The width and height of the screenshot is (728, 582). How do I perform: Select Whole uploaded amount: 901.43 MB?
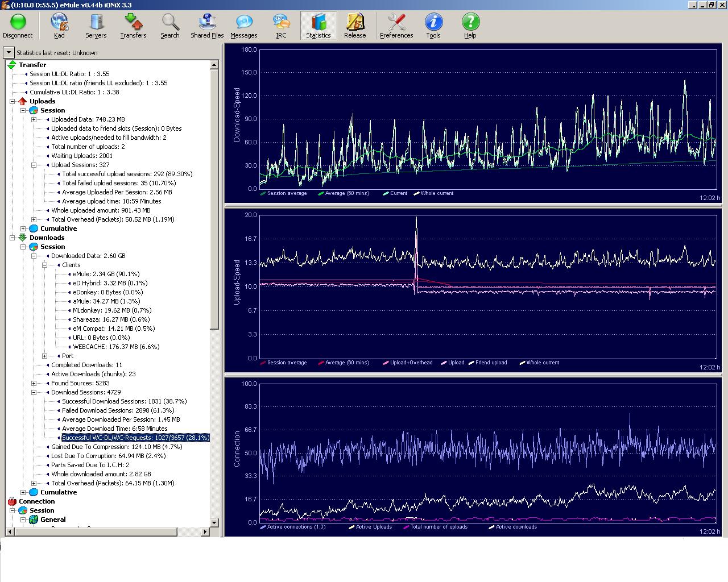(x=101, y=210)
